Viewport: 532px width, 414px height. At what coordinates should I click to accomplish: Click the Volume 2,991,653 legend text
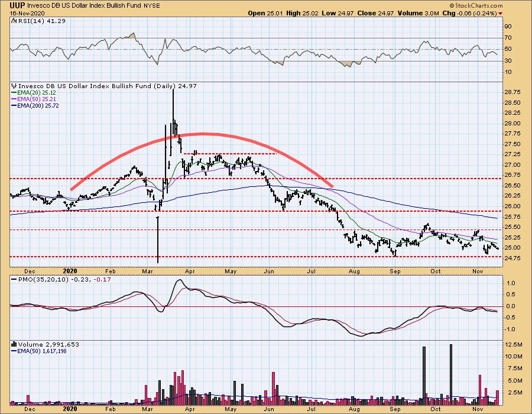(48, 344)
